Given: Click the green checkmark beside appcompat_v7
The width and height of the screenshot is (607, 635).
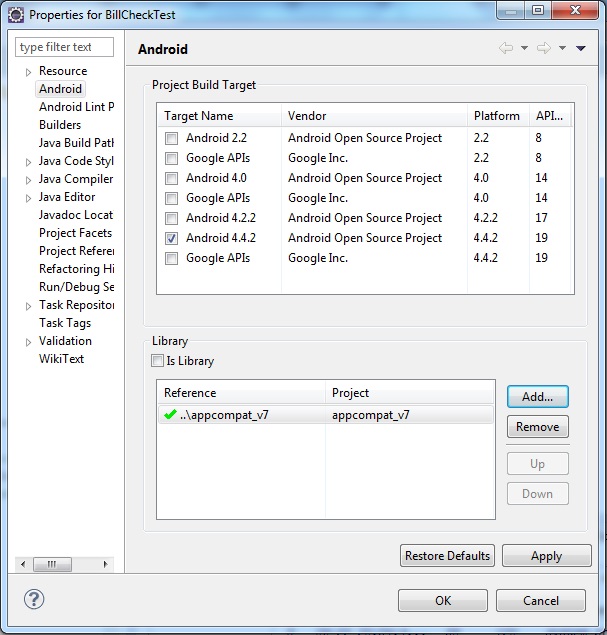Looking at the screenshot, I should pyautogui.click(x=170, y=415).
